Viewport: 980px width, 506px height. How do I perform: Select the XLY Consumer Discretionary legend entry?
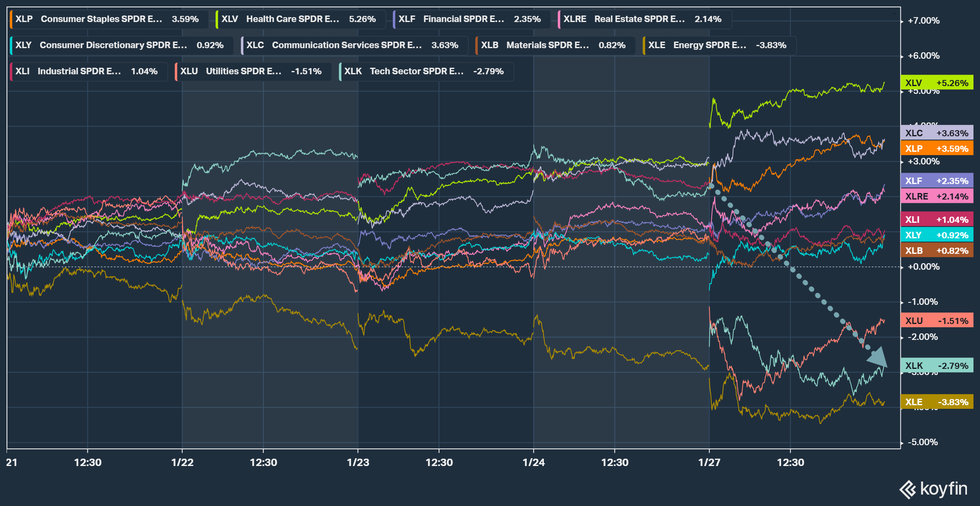121,45
